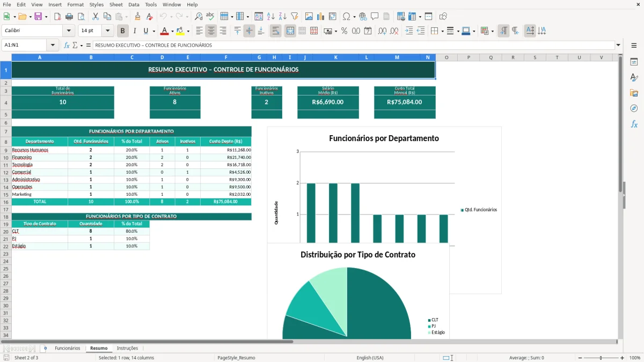Open the Highlighting Color dropdown arrow
The width and height of the screenshot is (644, 362).
tap(188, 31)
